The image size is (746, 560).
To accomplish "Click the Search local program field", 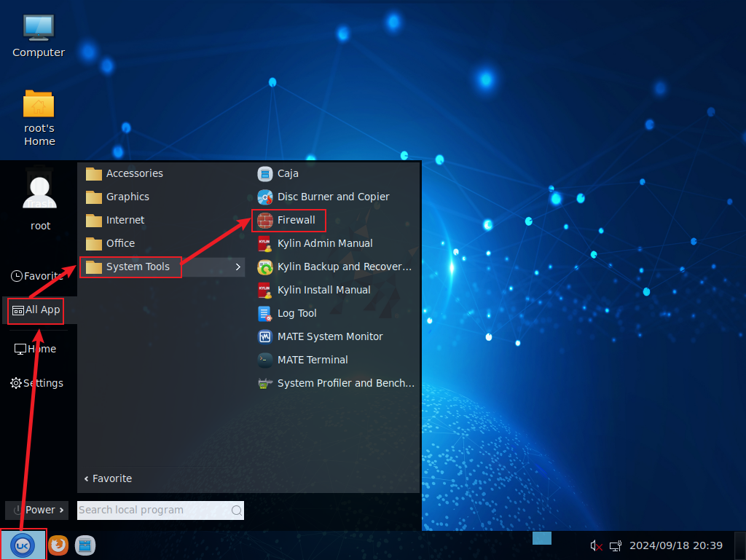I will coord(153,510).
